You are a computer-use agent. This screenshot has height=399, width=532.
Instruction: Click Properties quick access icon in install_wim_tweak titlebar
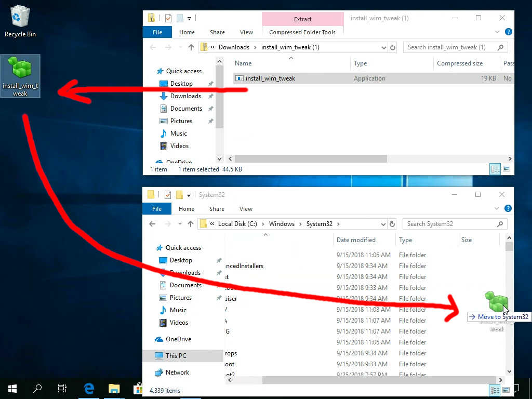(x=168, y=18)
